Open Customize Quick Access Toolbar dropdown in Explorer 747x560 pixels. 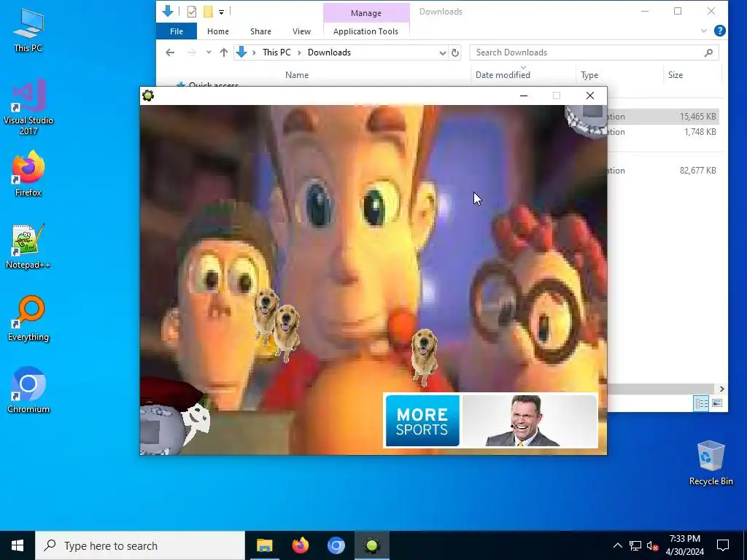(222, 12)
